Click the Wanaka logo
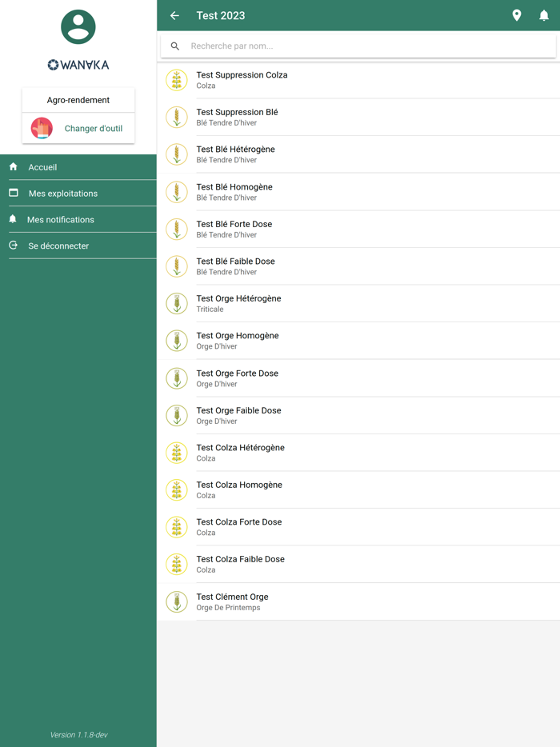 (78, 65)
